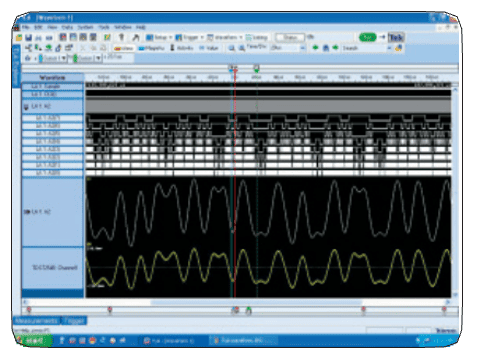Open the Window menu
The height and width of the screenshot is (362, 478).
click(x=123, y=27)
